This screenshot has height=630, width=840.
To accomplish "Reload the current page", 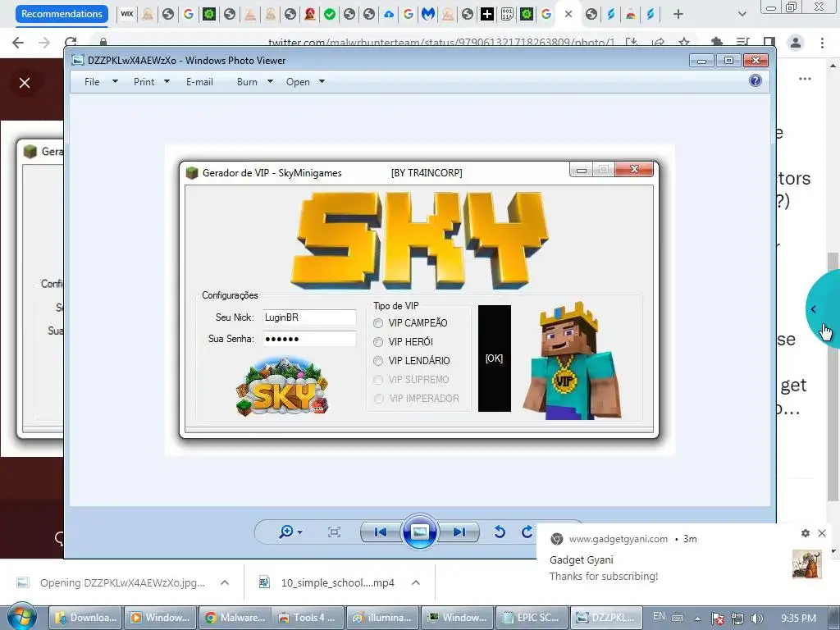I will coord(71,43).
